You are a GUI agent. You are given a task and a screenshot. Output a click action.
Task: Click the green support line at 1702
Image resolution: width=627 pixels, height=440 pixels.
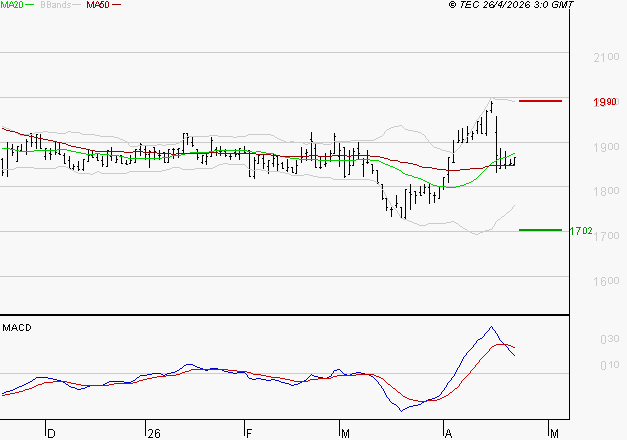point(540,230)
